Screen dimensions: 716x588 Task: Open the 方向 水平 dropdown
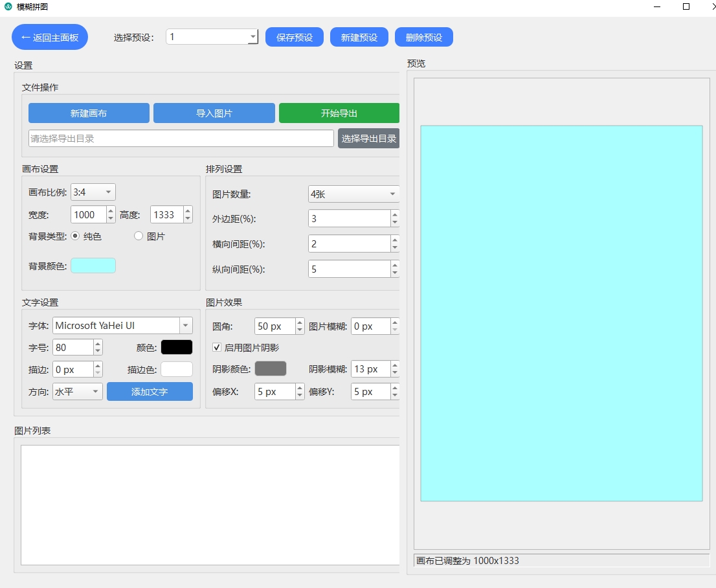(78, 392)
